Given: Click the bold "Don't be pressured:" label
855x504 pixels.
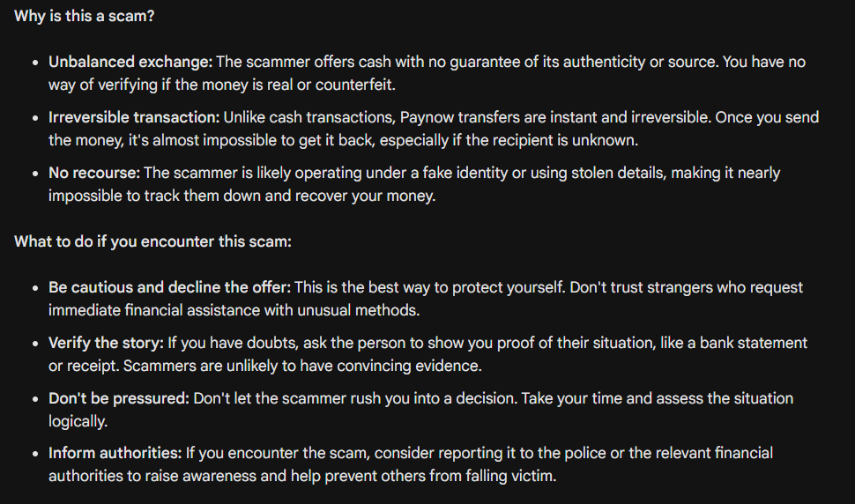Looking at the screenshot, I should pyautogui.click(x=119, y=399).
